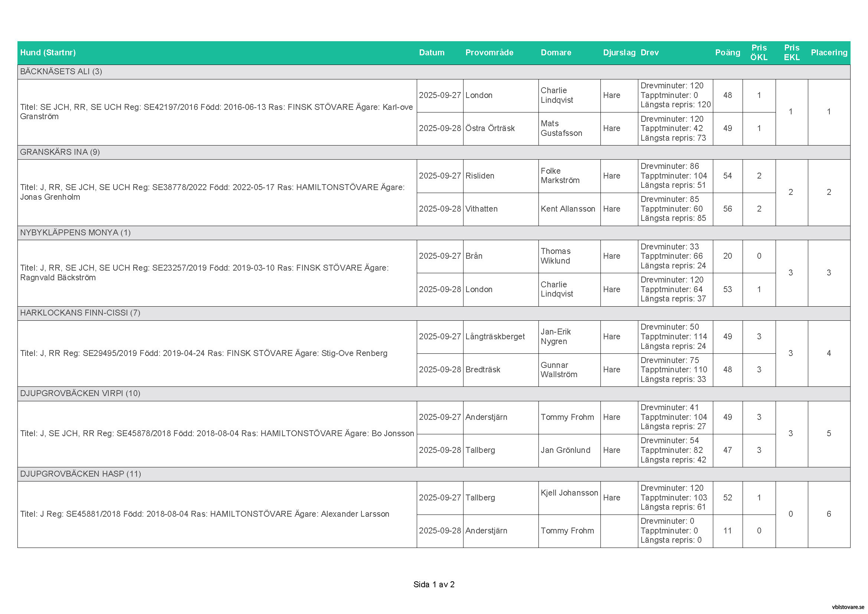Click date '2025-09-28' in Östra Örträsk row
The width and height of the screenshot is (868, 614).
tap(440, 128)
